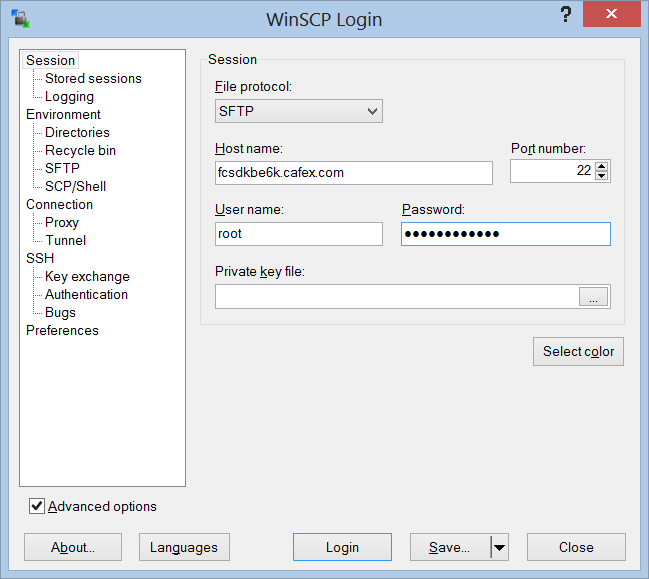Click into the Private key file field
The width and height of the screenshot is (649, 579).
tap(397, 296)
